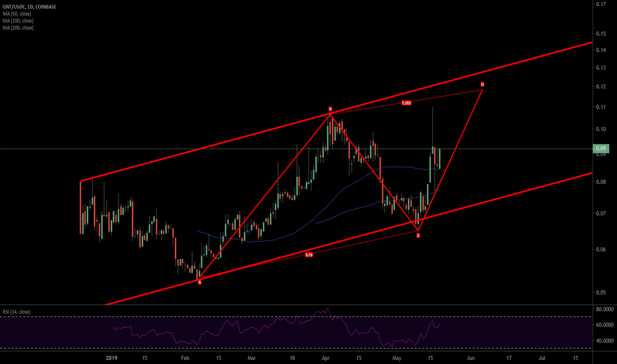This screenshot has height=364, width=617.
Task: Click the 0.11 price axis label
Action: pyautogui.click(x=601, y=107)
